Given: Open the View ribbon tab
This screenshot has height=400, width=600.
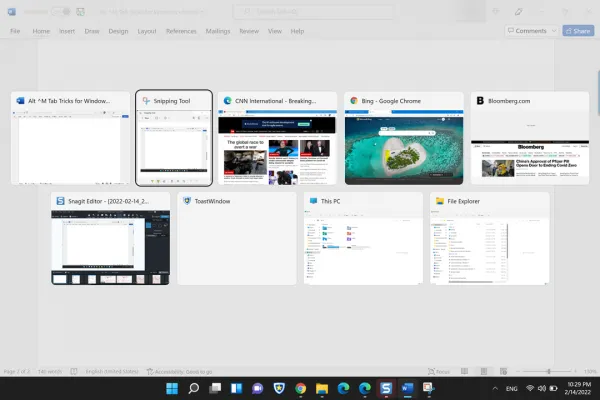Looking at the screenshot, I should [x=275, y=31].
